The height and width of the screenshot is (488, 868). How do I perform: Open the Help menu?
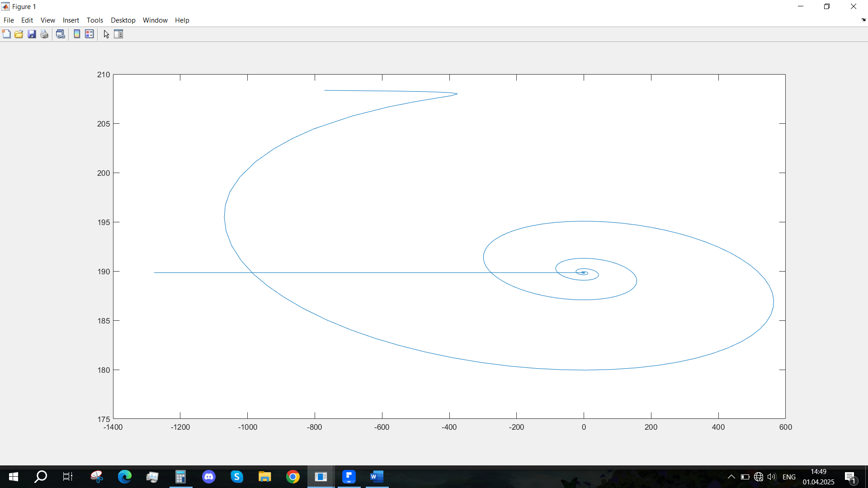[182, 20]
